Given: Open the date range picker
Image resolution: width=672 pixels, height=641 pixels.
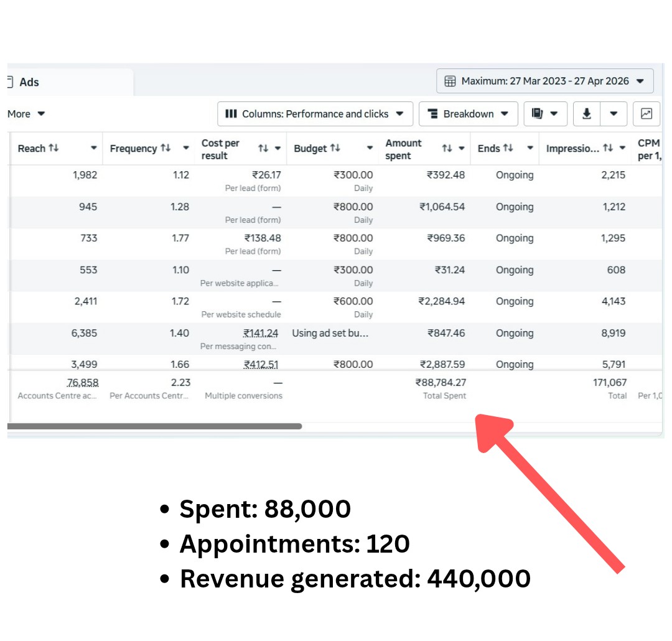Looking at the screenshot, I should [544, 81].
